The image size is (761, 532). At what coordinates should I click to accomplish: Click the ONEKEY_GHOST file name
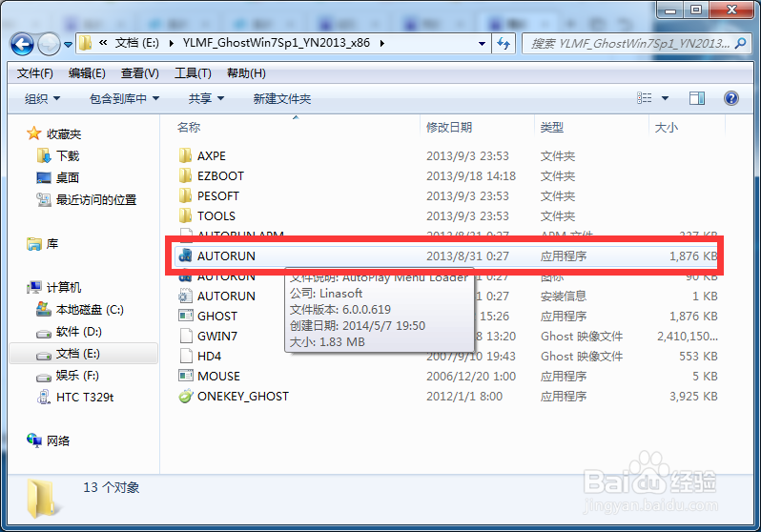point(242,396)
